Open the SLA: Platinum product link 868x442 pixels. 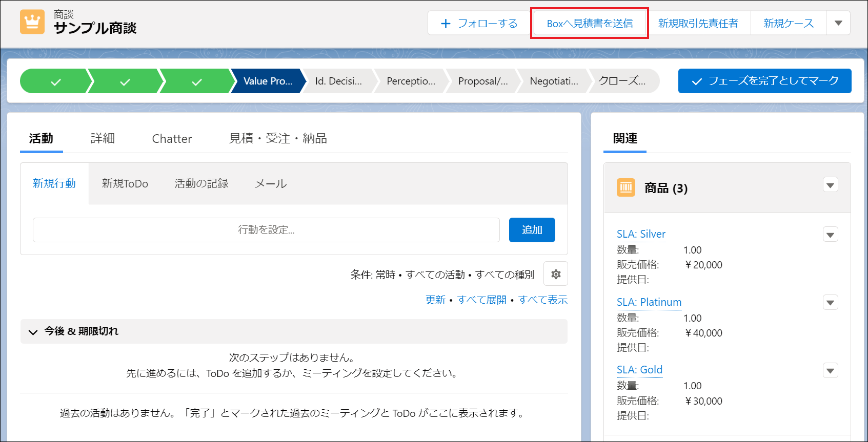649,302
